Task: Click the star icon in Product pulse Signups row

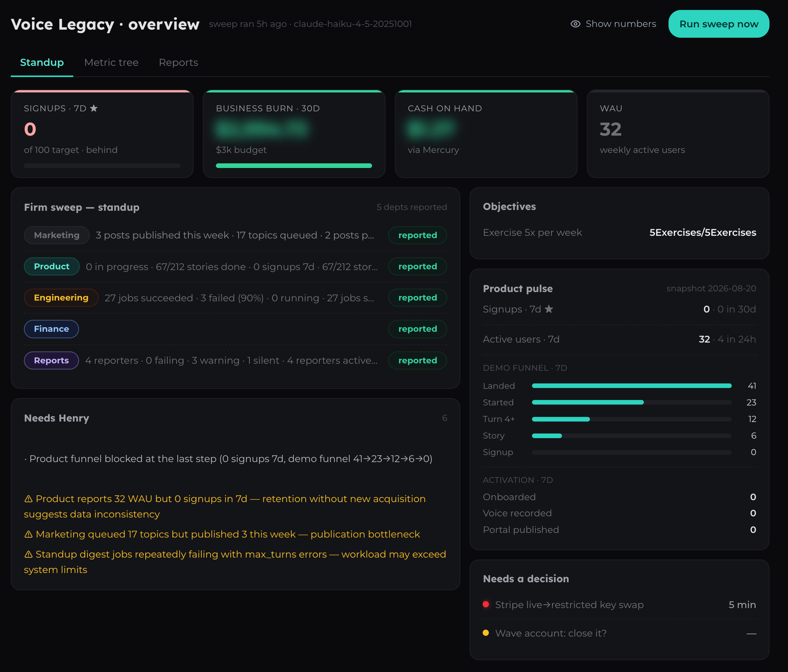Action: coord(549,309)
